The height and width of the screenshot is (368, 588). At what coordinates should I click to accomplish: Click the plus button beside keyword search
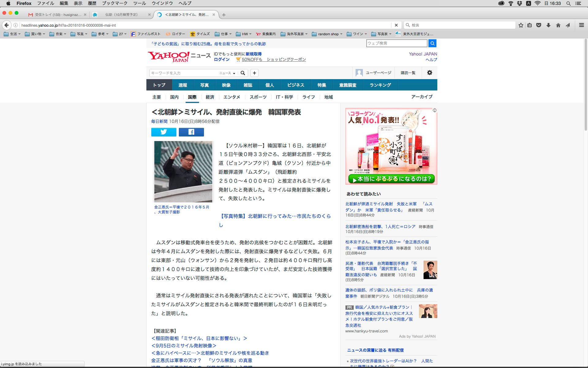coord(254,73)
